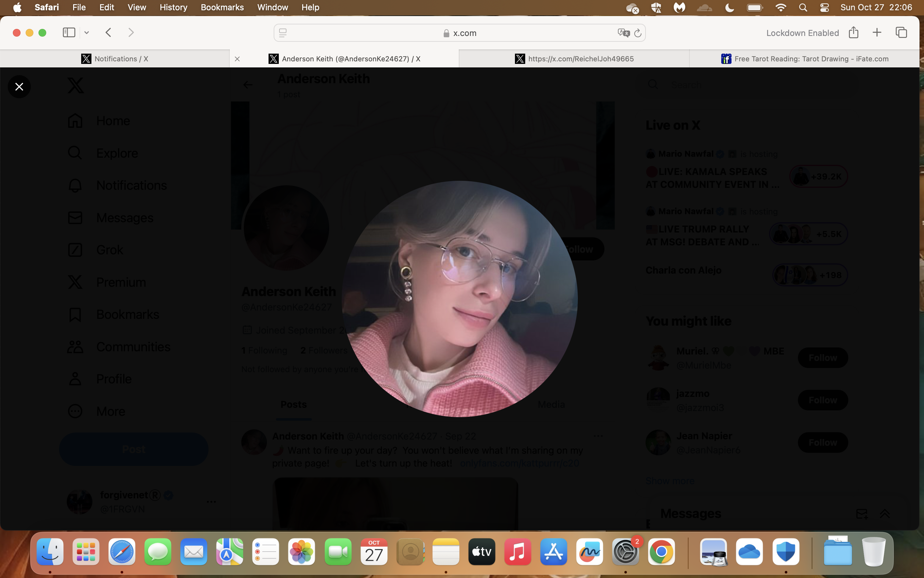The height and width of the screenshot is (578, 924).
Task: Open Messages app in the Dock
Action: click(158, 552)
